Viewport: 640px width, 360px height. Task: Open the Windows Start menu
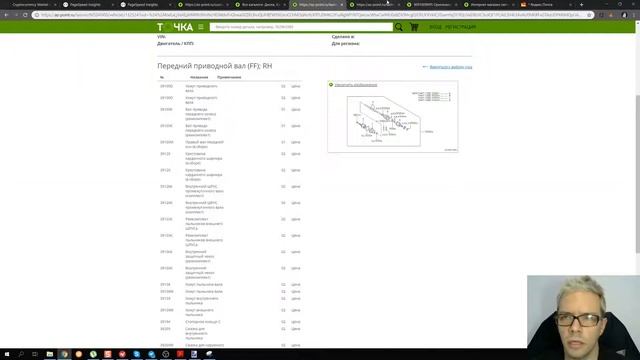pos(7,354)
